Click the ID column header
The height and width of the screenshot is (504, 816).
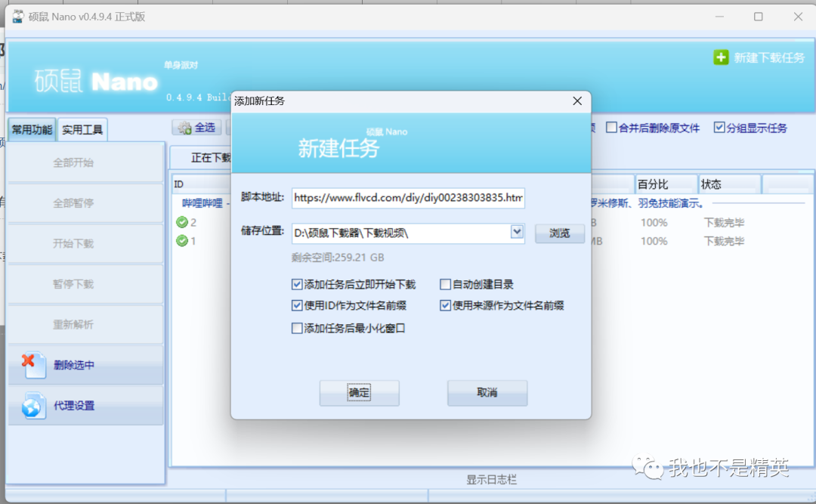[x=201, y=184]
